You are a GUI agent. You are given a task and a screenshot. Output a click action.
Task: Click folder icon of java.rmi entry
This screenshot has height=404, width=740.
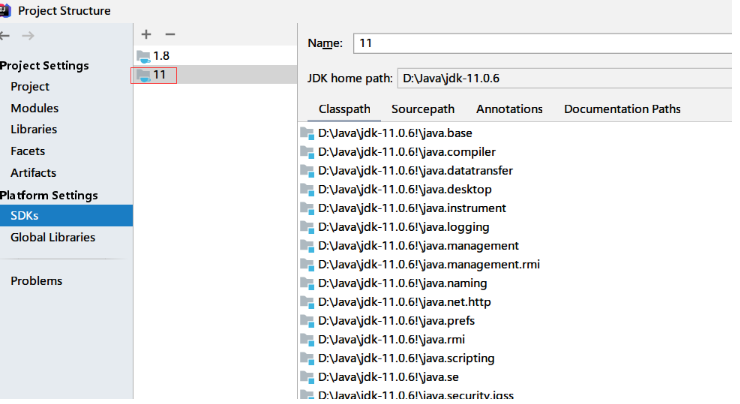[307, 340]
